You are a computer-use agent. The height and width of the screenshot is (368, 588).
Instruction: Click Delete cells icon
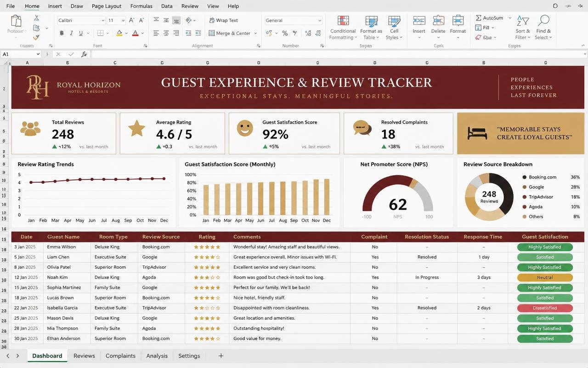(438, 21)
